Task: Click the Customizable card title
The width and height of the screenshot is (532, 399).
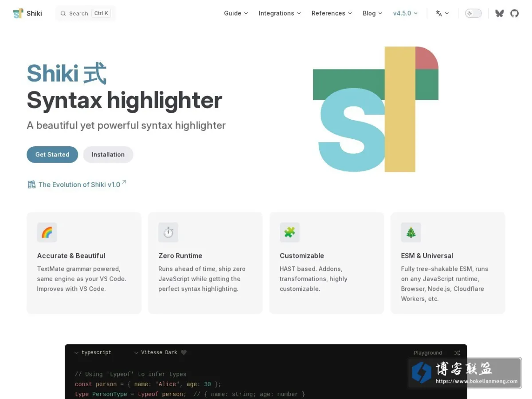Action: (x=302, y=256)
